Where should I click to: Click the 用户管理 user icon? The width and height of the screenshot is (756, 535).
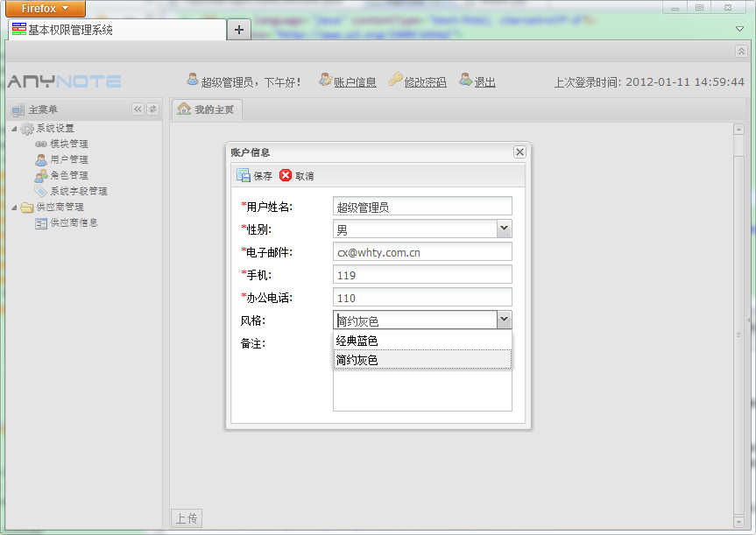pos(41,159)
